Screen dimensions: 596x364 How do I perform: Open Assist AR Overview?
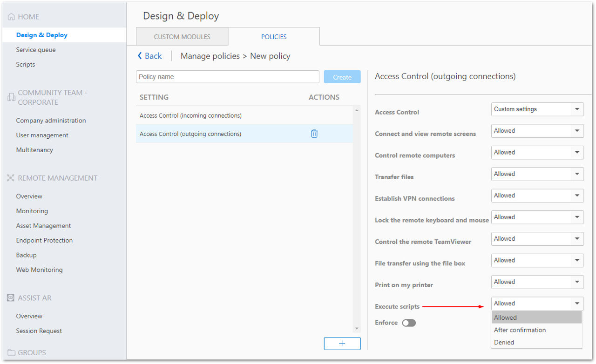click(x=29, y=316)
